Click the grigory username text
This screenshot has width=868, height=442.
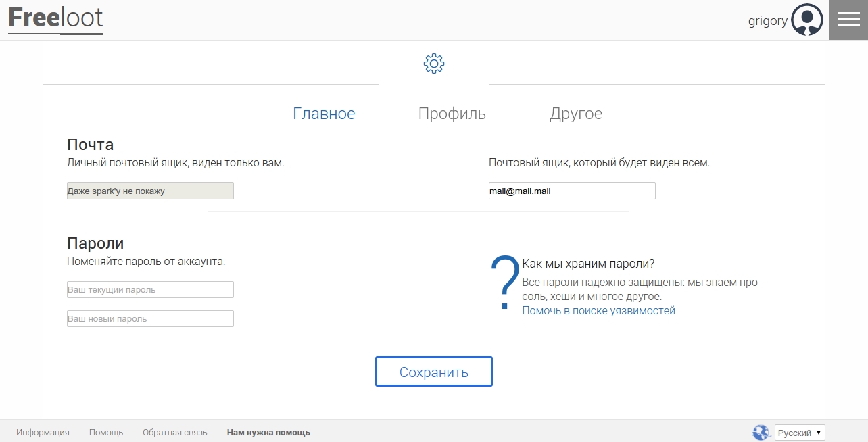click(768, 21)
